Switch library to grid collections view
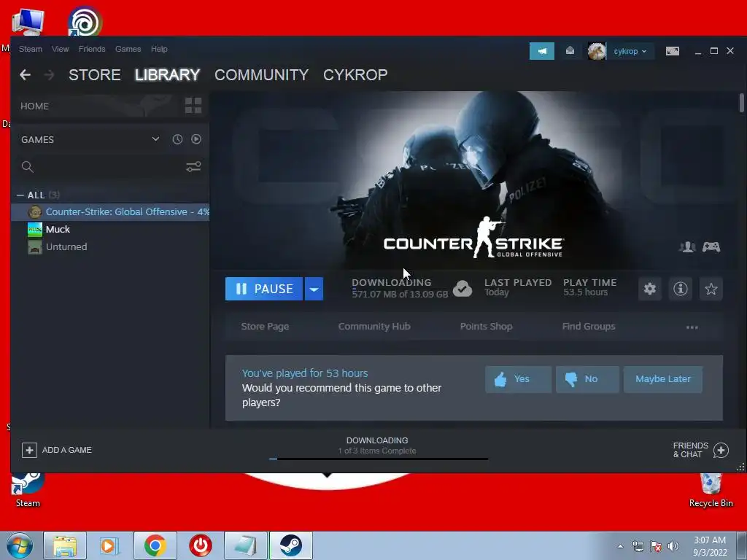 coord(193,106)
